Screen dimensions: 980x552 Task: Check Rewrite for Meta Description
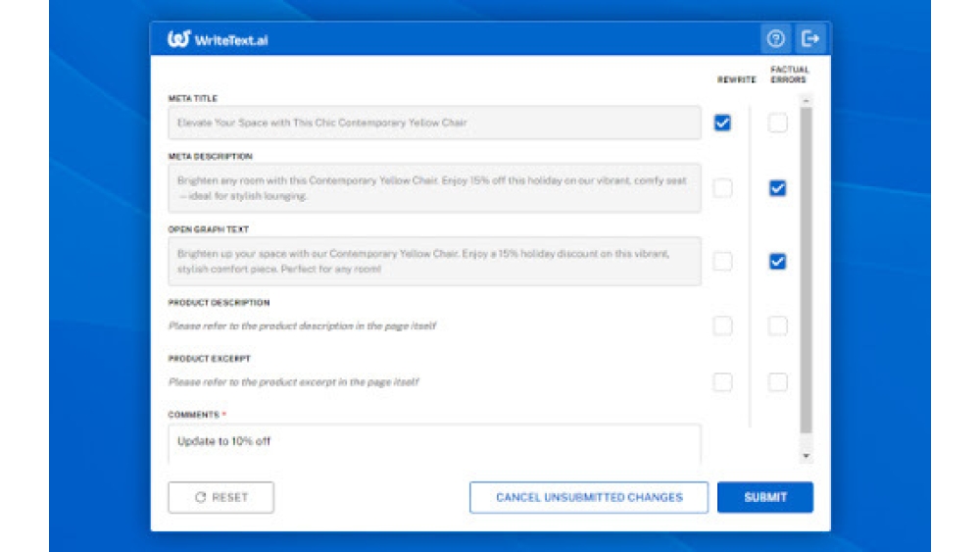coord(722,188)
